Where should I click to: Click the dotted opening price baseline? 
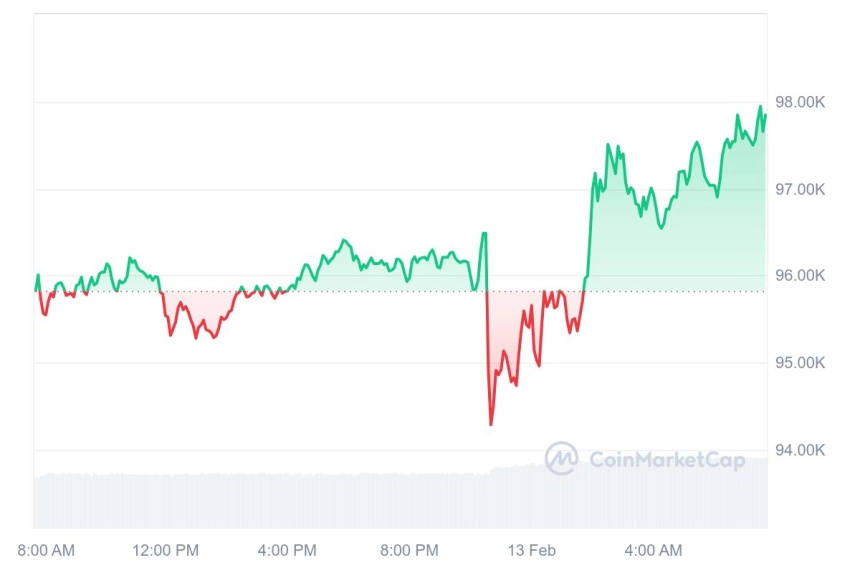pos(399,291)
